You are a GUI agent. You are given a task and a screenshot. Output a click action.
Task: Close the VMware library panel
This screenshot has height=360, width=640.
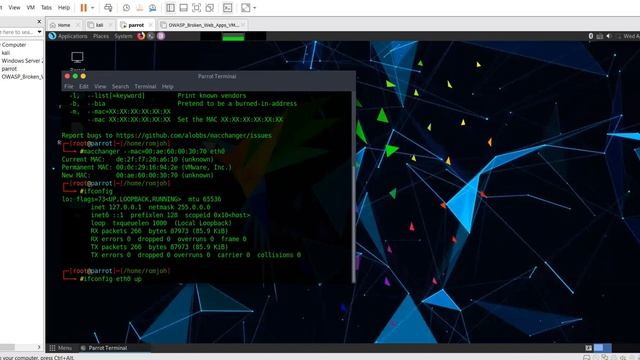[x=39, y=21]
